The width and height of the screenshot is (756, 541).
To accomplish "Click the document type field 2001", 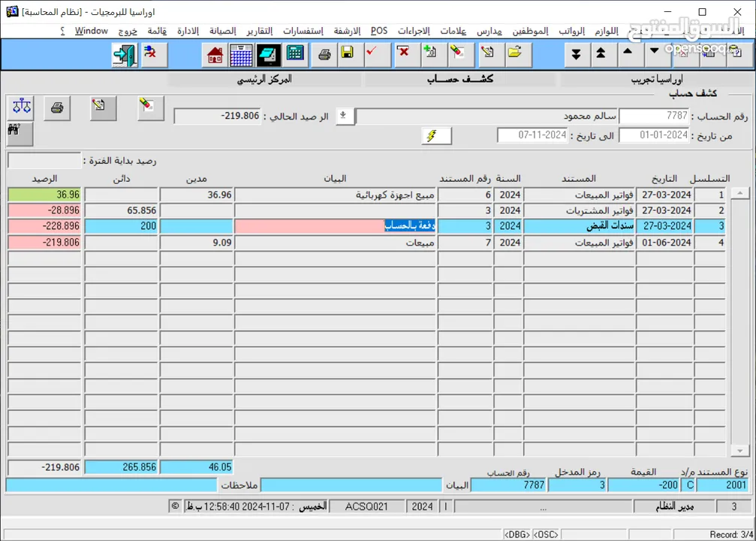I will tap(722, 485).
